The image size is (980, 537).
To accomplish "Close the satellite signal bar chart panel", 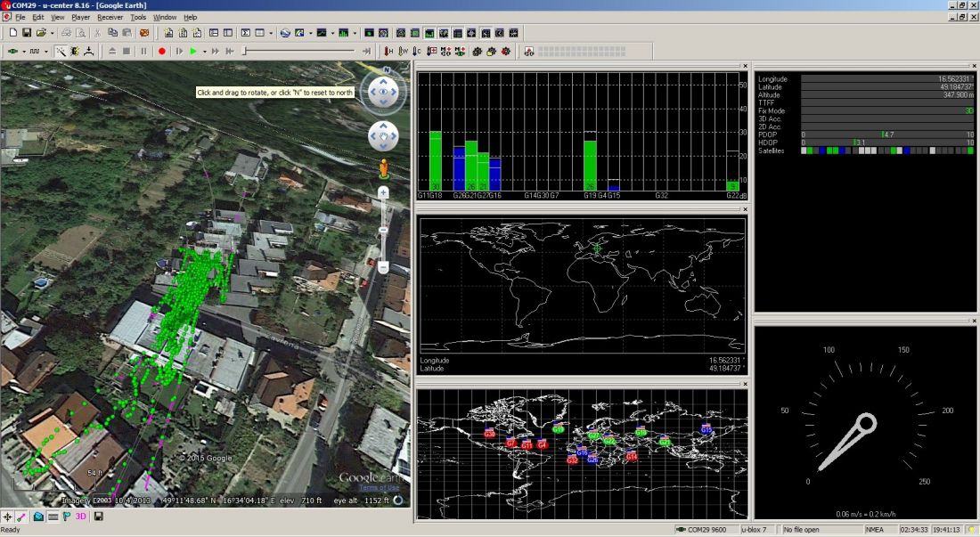I will 745,66.
